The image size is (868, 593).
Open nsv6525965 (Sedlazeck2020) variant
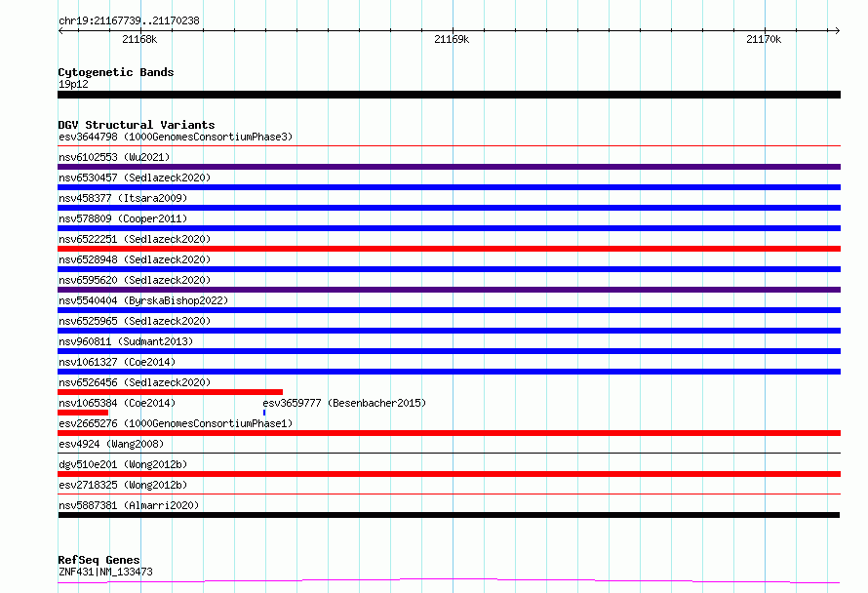[135, 321]
